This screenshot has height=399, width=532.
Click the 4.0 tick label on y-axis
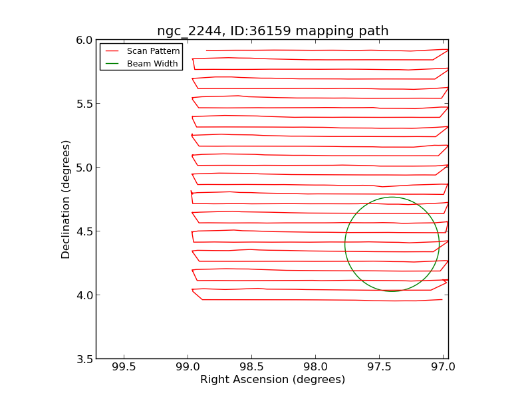84,295
